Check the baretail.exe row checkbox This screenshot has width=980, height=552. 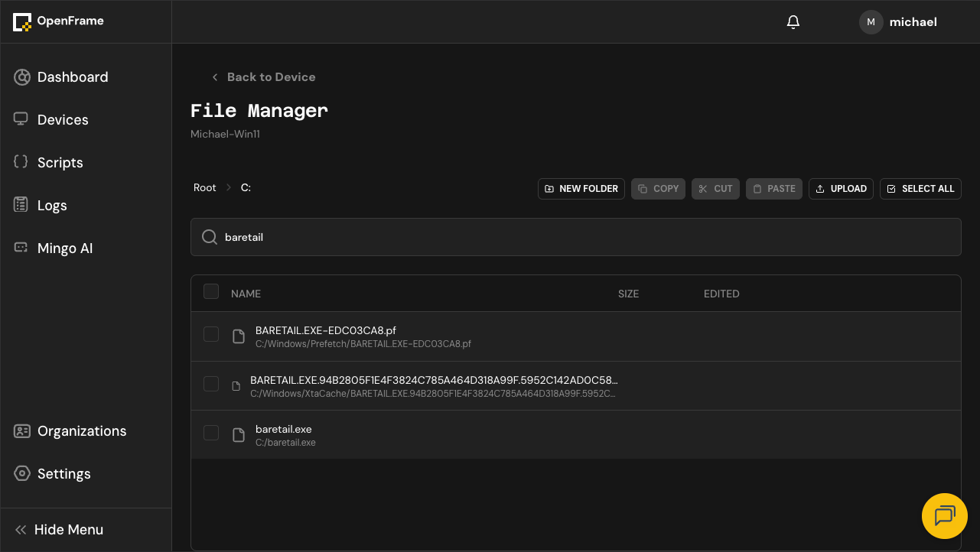(211, 433)
